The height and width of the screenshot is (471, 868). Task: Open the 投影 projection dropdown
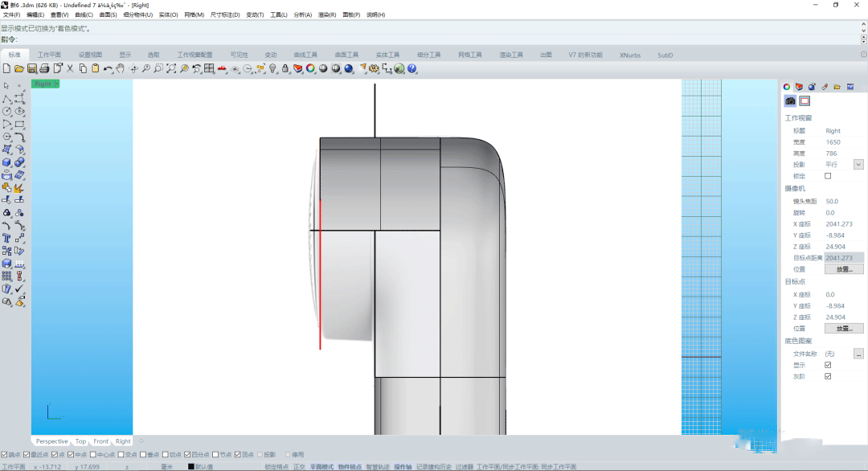[858, 165]
